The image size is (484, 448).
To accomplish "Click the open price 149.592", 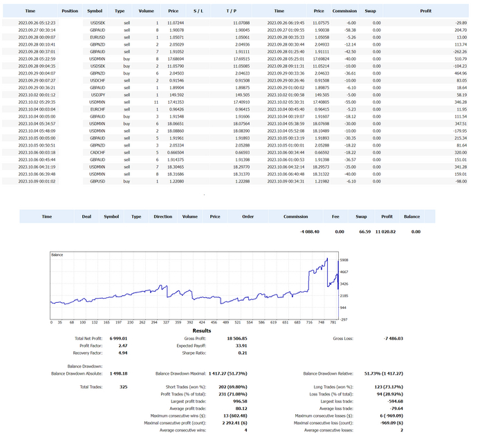I will coord(176,95).
